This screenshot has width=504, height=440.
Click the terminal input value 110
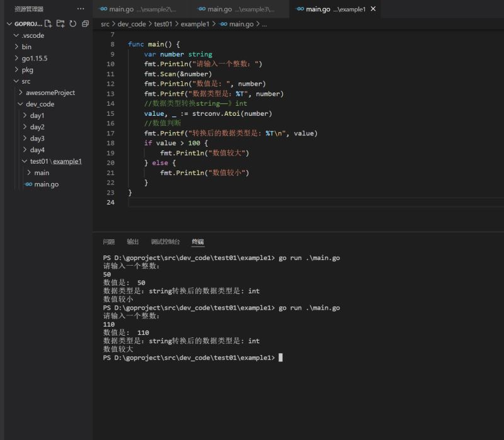click(x=108, y=324)
